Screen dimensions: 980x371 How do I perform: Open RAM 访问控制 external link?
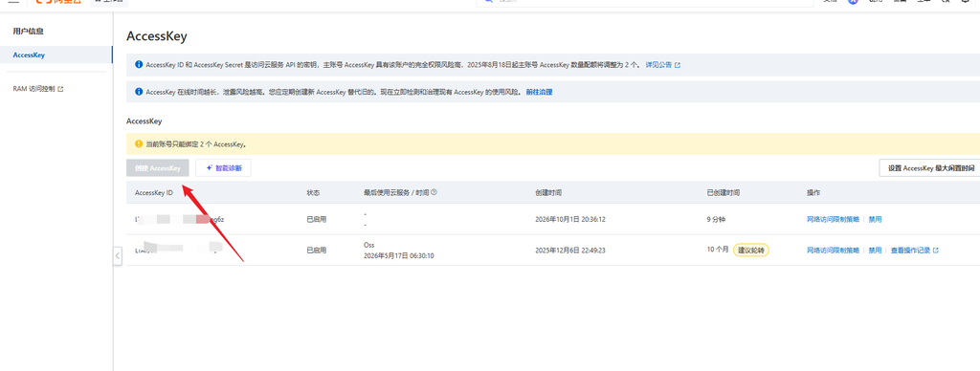click(x=38, y=89)
